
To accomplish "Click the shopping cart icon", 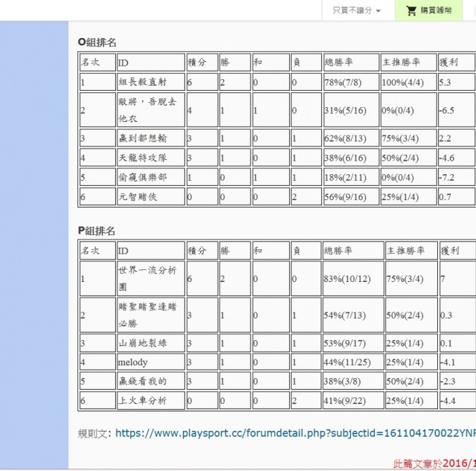I will pos(411,10).
